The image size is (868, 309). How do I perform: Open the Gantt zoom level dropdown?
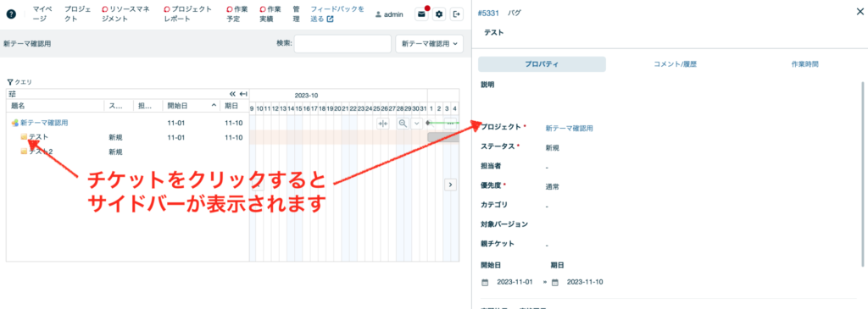pos(417,124)
